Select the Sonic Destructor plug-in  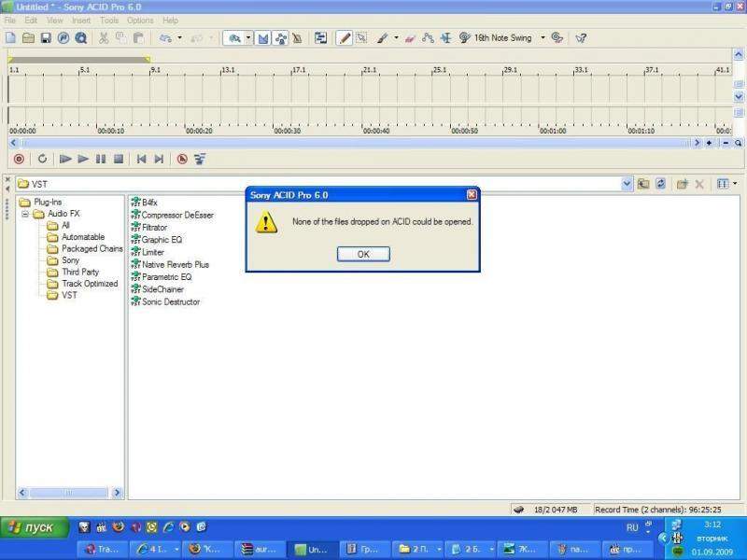[165, 301]
